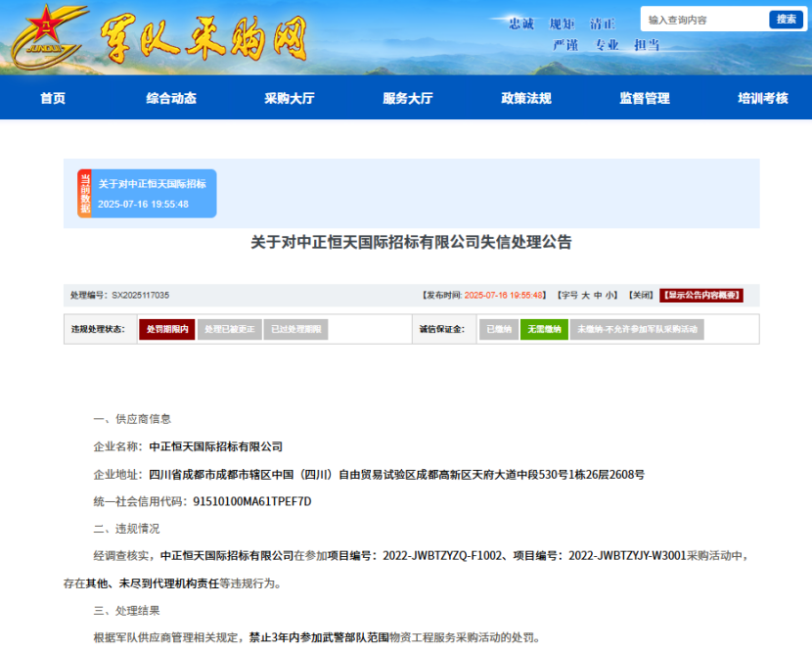Open 采购大厅 navigation menu
The image size is (812, 652).
(x=289, y=98)
